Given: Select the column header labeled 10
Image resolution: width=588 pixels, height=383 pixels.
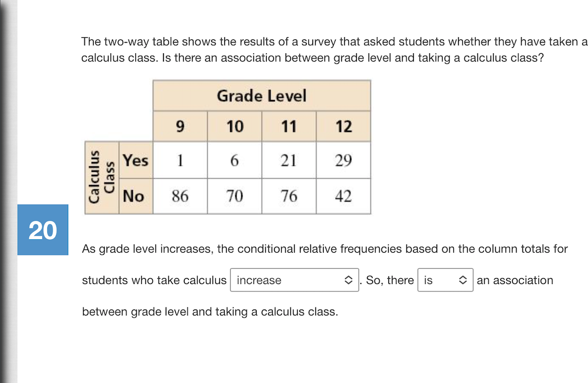Looking at the screenshot, I should click(x=234, y=126).
